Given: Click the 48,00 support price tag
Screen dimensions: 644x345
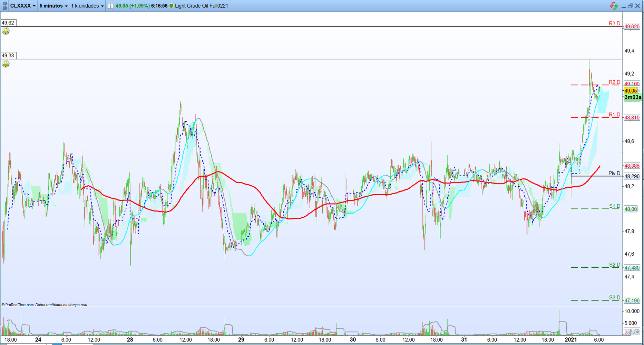Looking at the screenshot, I should [x=631, y=209].
